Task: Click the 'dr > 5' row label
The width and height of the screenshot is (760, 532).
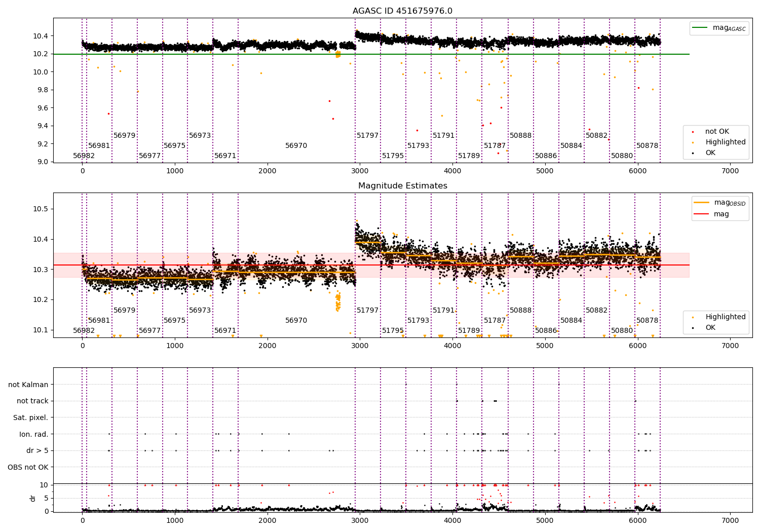Action: pos(37,450)
